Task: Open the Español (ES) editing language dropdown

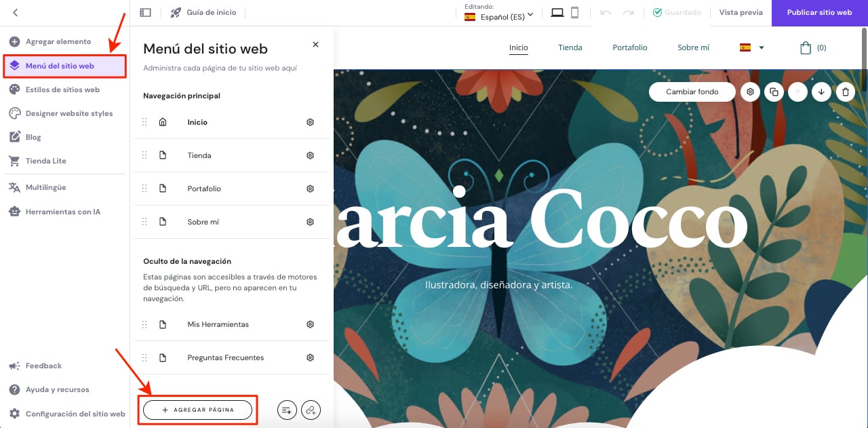Action: click(x=499, y=14)
